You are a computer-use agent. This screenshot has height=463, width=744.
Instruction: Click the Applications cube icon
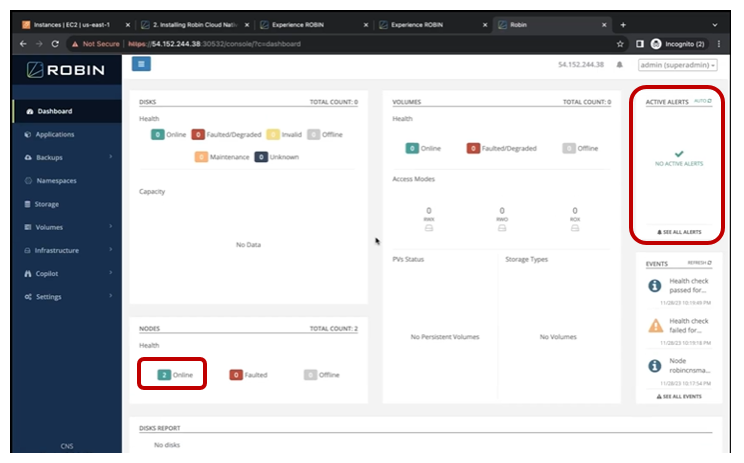28,135
